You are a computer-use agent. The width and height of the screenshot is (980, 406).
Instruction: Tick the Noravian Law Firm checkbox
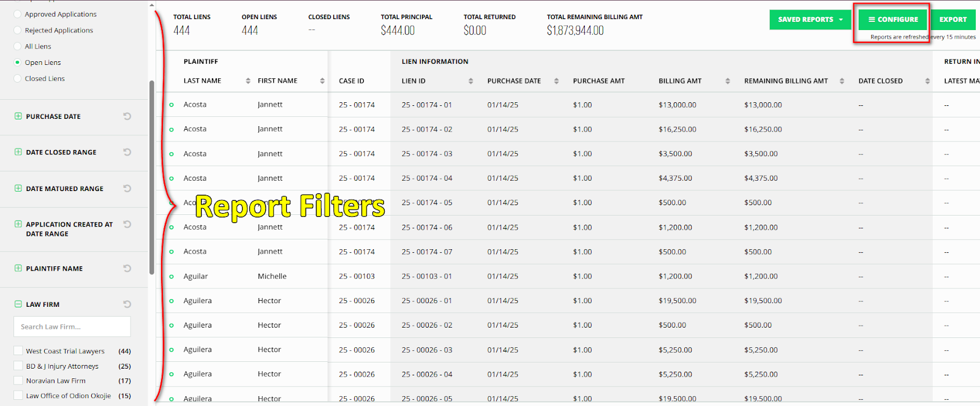click(18, 381)
